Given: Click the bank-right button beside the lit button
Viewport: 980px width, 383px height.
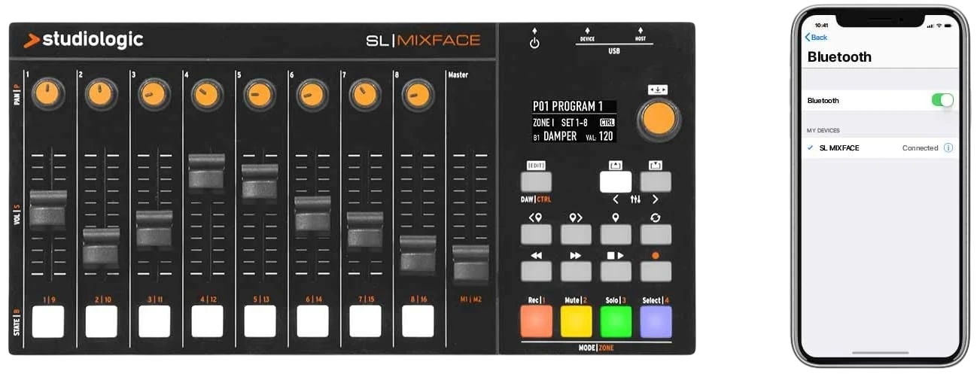Looking at the screenshot, I should point(656,182).
